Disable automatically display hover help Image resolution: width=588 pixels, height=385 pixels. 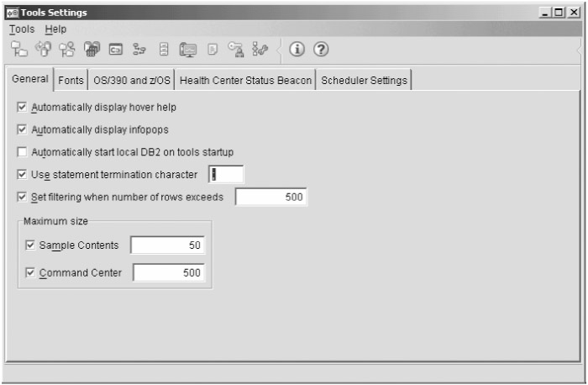point(23,108)
